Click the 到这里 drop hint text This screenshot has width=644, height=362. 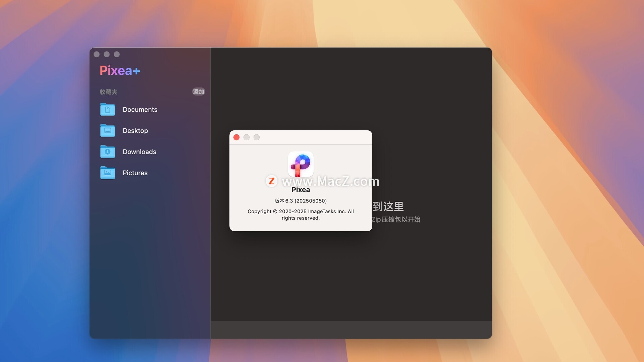click(x=388, y=206)
